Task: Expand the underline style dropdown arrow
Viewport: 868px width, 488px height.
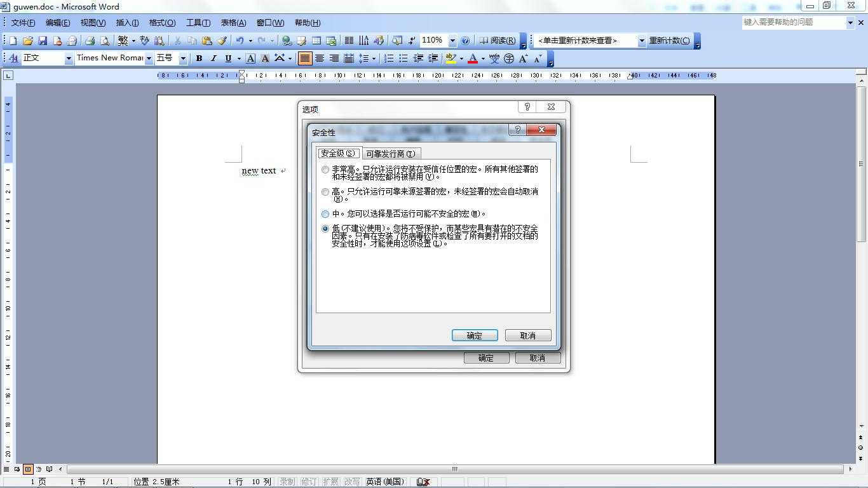Action: point(239,58)
